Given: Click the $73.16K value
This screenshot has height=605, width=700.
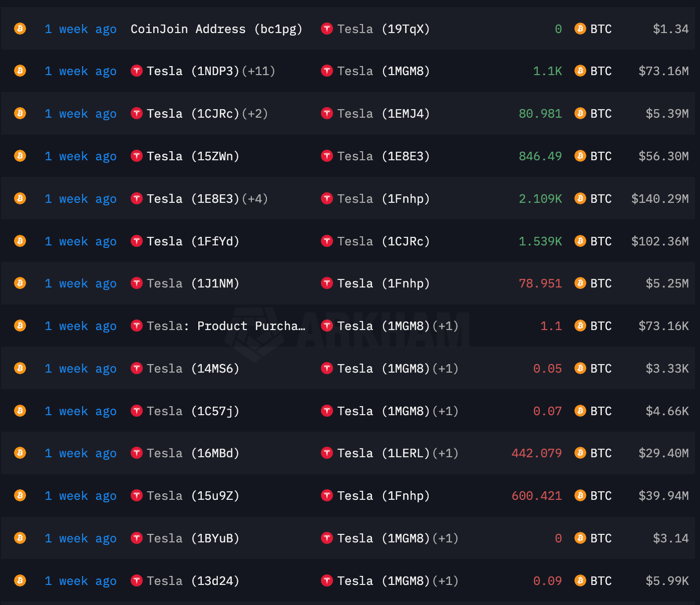Looking at the screenshot, I should pos(663,326).
